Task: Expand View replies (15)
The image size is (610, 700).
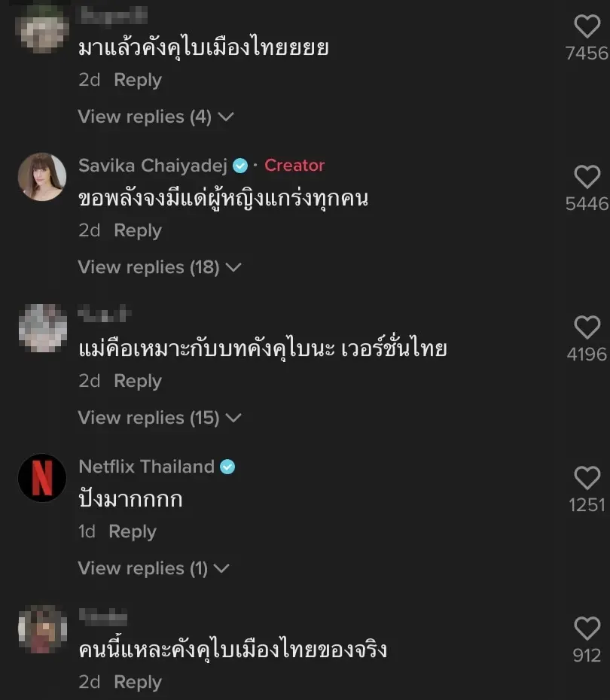Action: [159, 418]
